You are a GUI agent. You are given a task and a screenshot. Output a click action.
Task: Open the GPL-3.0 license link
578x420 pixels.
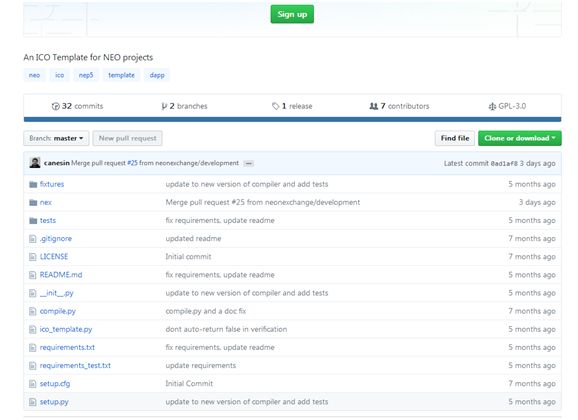tap(507, 106)
